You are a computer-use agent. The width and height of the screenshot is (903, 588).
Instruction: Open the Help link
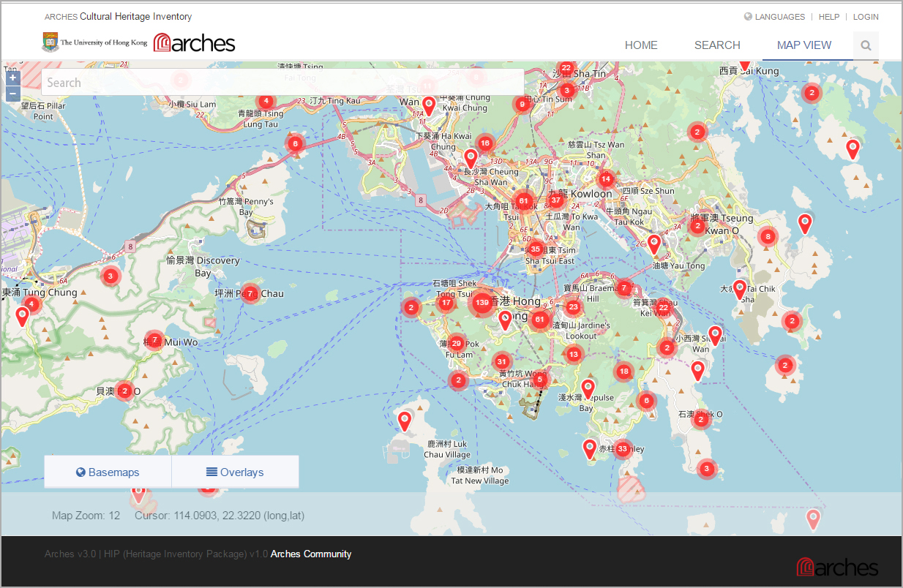[829, 17]
